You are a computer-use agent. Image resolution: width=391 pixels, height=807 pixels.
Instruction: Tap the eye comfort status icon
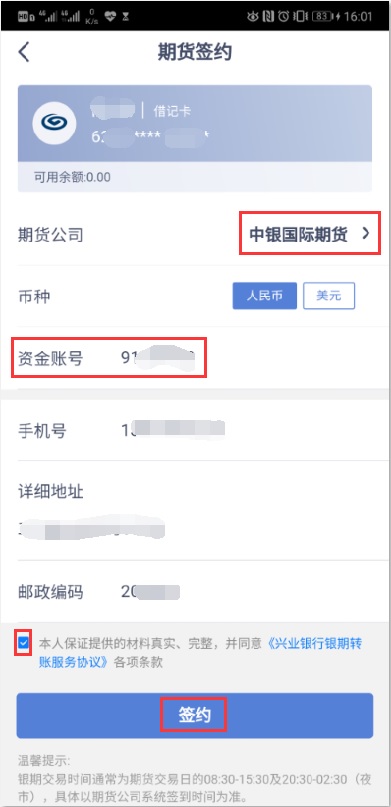click(x=252, y=16)
